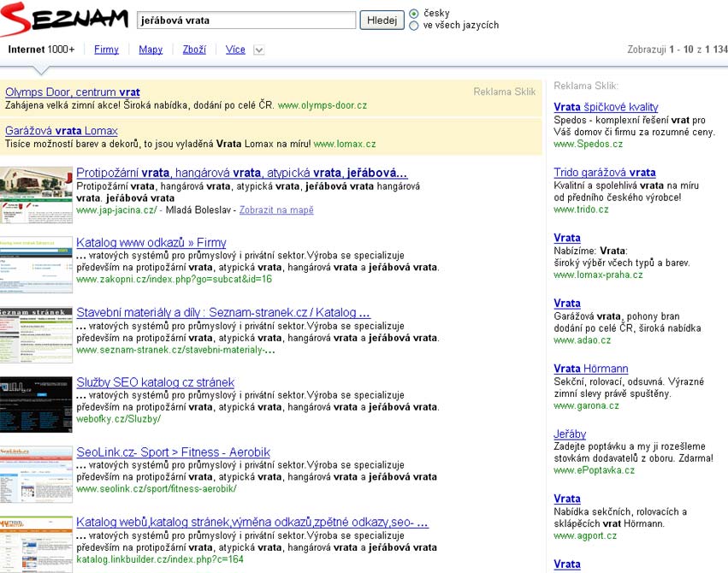Click the katalog.linkbuilder.cz/index.php?c=164 URL

[x=160, y=558]
